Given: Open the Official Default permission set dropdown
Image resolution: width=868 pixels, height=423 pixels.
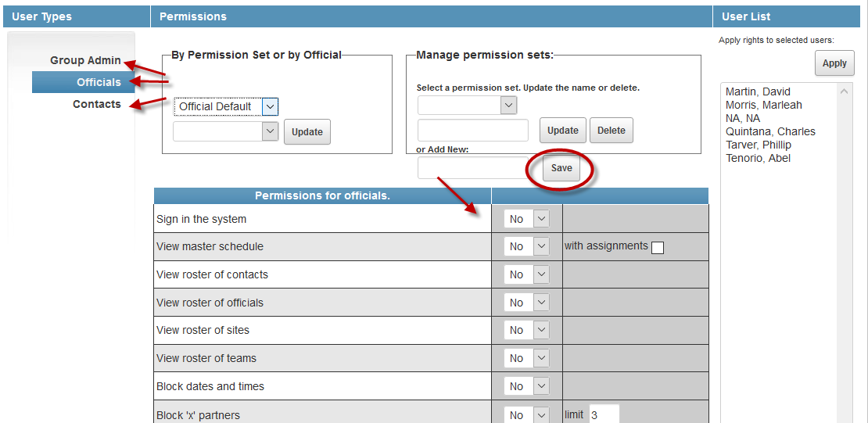Looking at the screenshot, I should pyautogui.click(x=226, y=106).
